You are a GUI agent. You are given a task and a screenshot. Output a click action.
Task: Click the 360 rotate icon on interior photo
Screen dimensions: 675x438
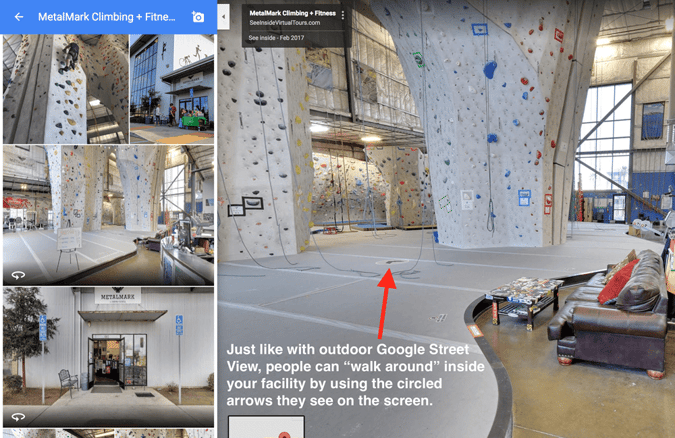pos(18,275)
